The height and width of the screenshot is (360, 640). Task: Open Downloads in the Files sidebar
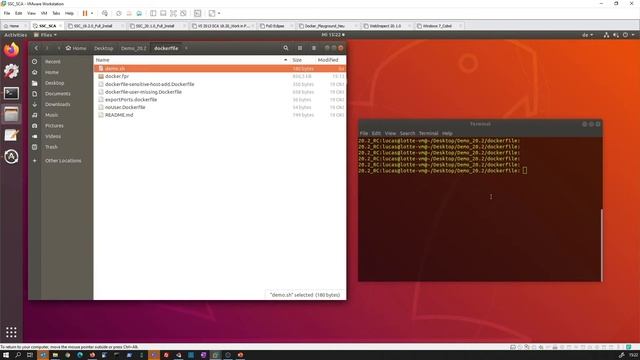58,104
